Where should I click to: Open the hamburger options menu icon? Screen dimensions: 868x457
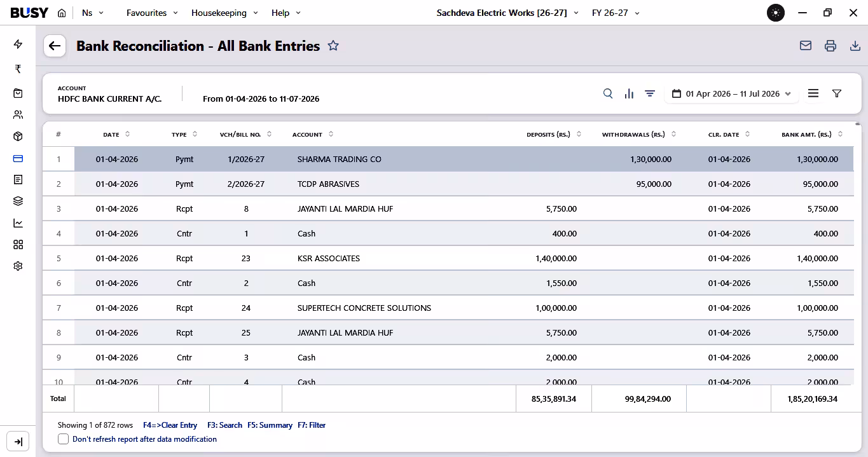[x=813, y=93]
